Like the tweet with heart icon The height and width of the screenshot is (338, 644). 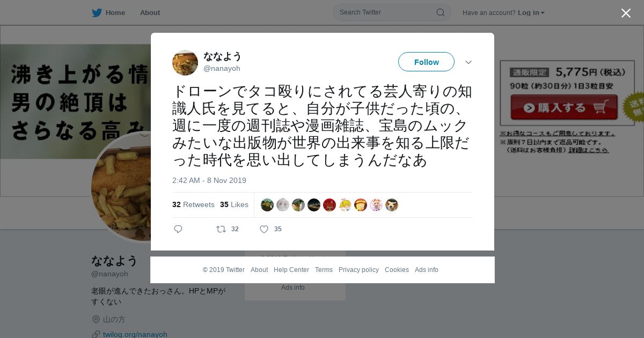pyautogui.click(x=264, y=229)
